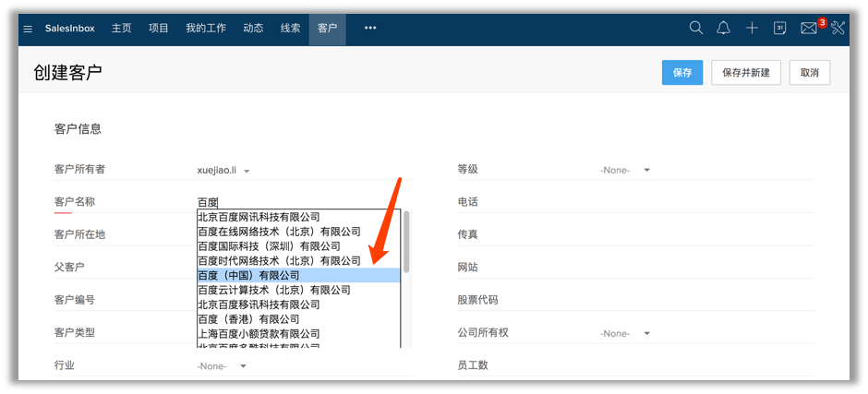868x394 pixels.
Task: Select suggestion 百度云计算技术（北京）有限公司
Action: coord(298,290)
